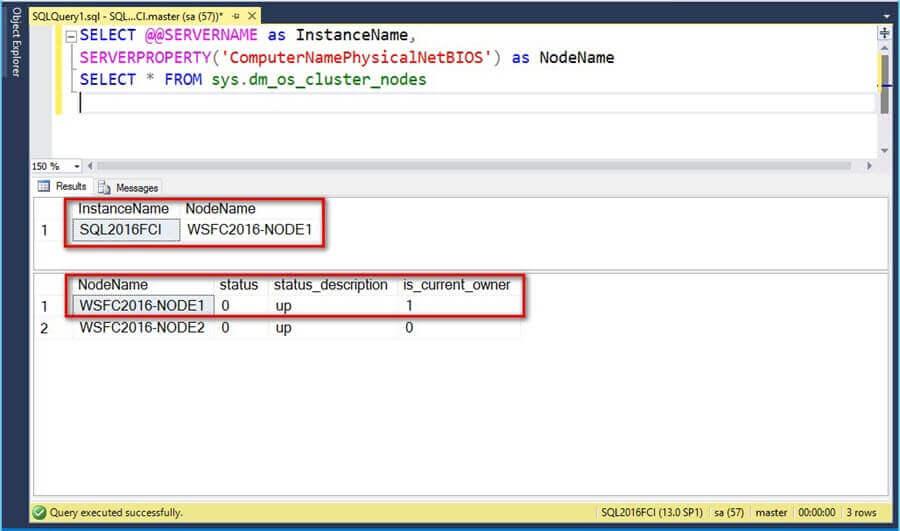Image resolution: width=900 pixels, height=531 pixels.
Task: Select the SQL2016FCI result cell
Action: (x=126, y=230)
